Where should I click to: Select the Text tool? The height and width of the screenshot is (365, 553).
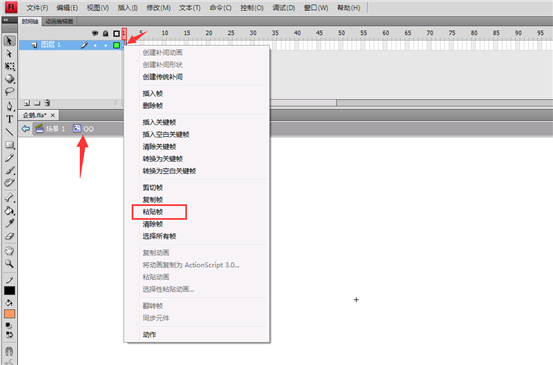pos(9,119)
